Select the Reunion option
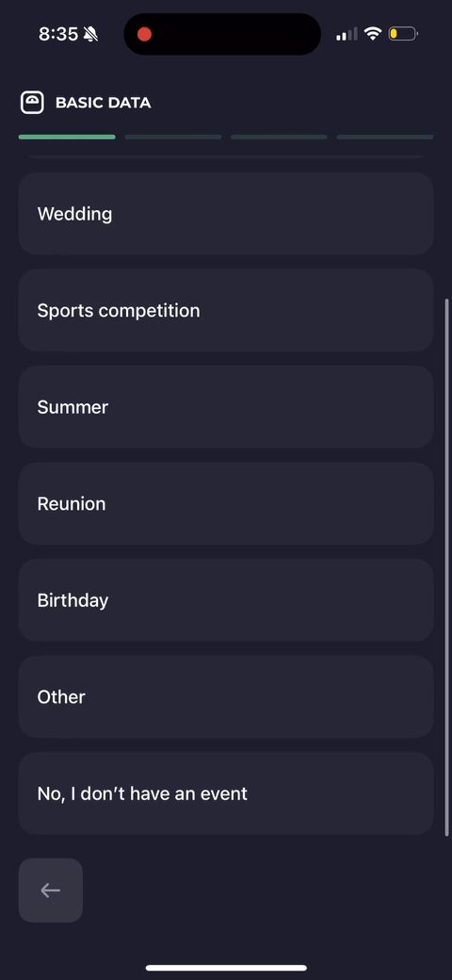The width and height of the screenshot is (452, 980). click(226, 504)
